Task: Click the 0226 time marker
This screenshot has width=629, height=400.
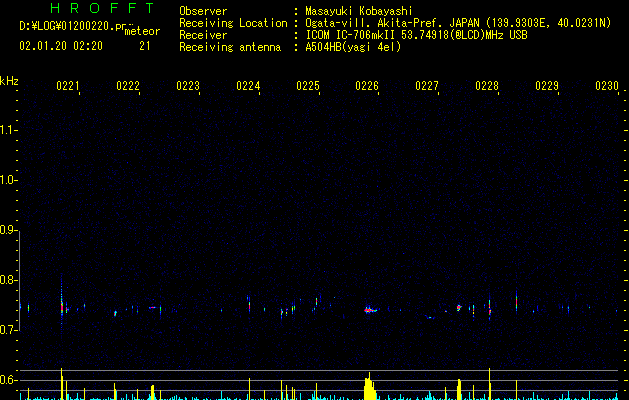Action: pos(367,86)
